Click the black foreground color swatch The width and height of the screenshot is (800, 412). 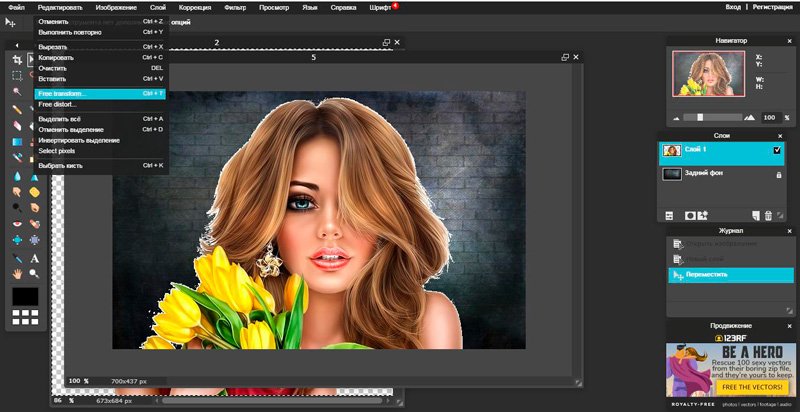tap(25, 297)
